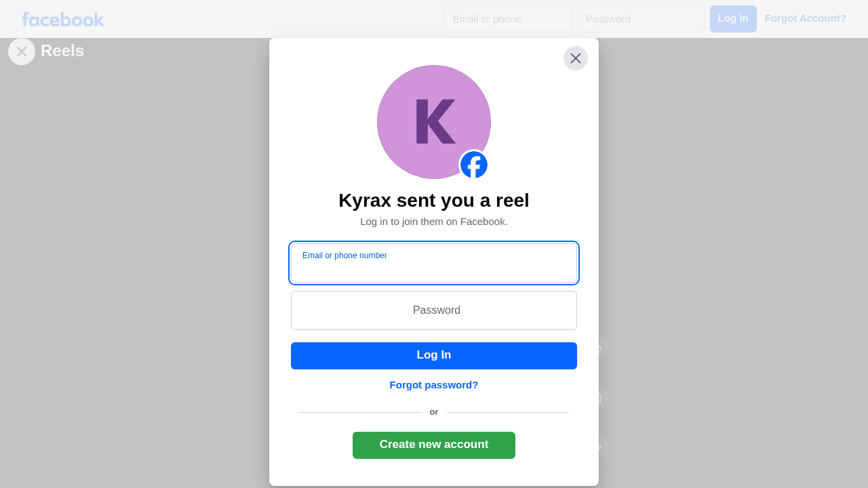The width and height of the screenshot is (868, 488).
Task: Click the header Log In button
Action: click(733, 19)
